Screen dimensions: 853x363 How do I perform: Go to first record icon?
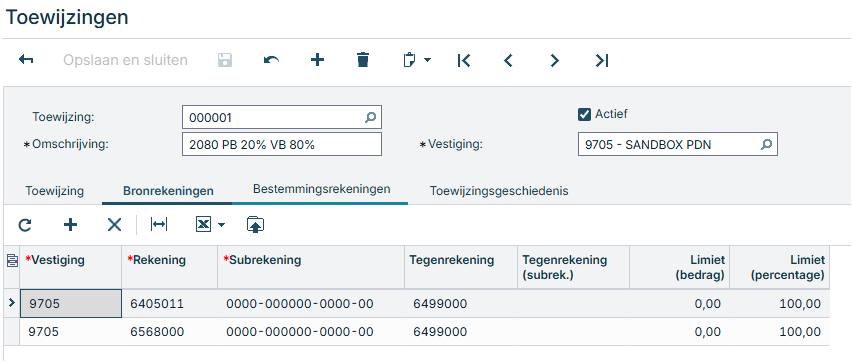click(x=463, y=60)
